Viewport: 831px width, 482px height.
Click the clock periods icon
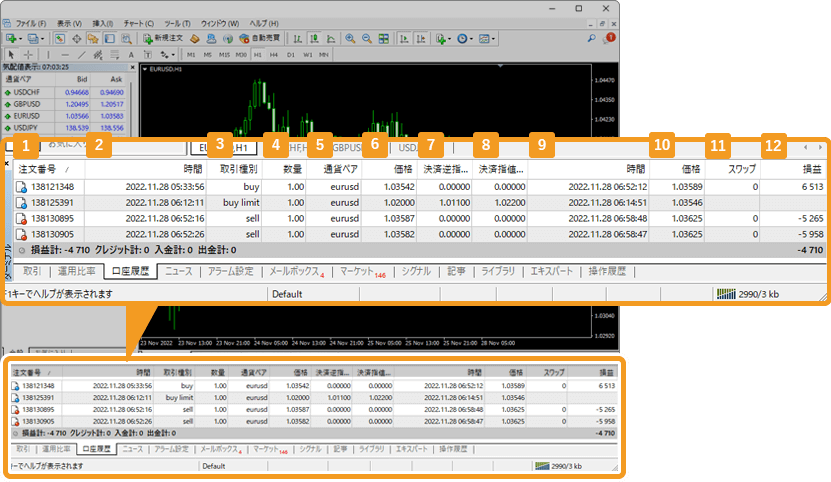click(462, 38)
